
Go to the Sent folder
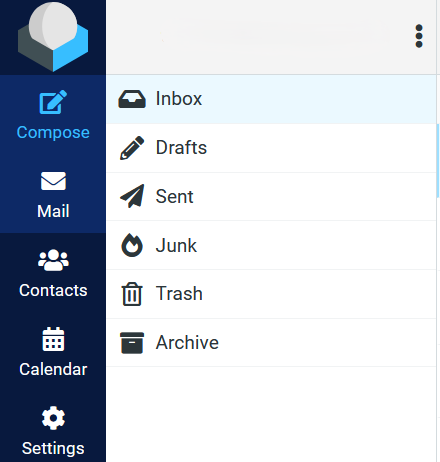coord(271,196)
